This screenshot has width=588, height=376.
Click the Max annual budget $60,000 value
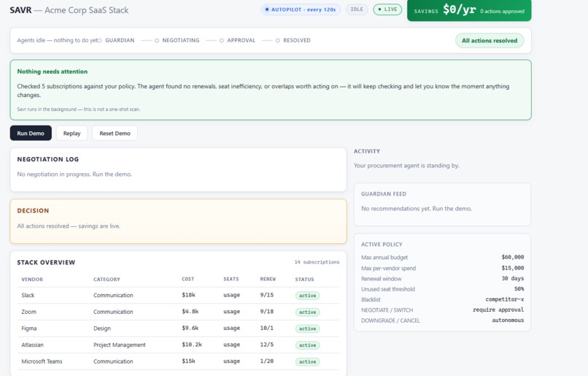point(513,257)
